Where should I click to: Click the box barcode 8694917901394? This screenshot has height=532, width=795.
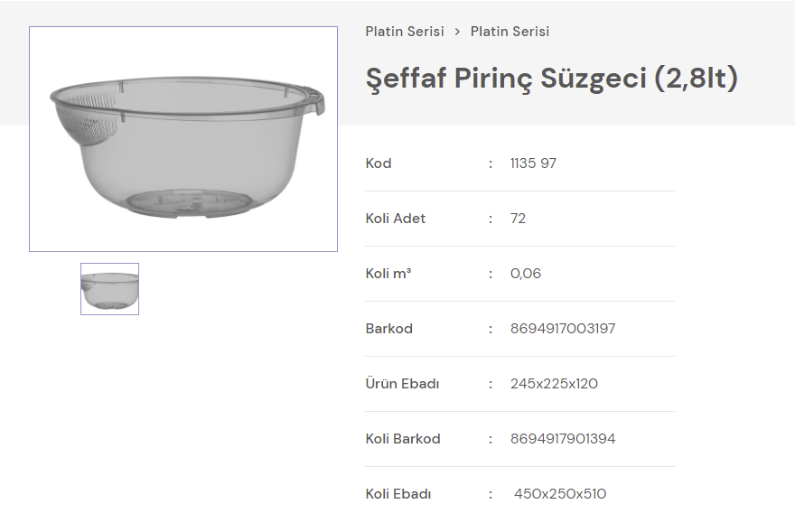(x=563, y=439)
